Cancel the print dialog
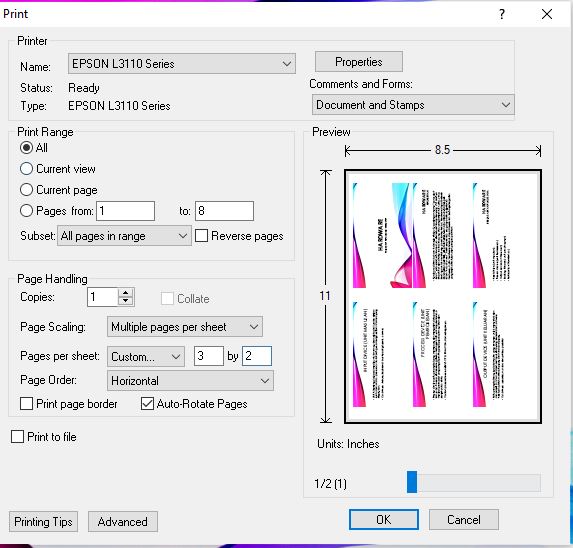The height and width of the screenshot is (548, 573). (464, 520)
